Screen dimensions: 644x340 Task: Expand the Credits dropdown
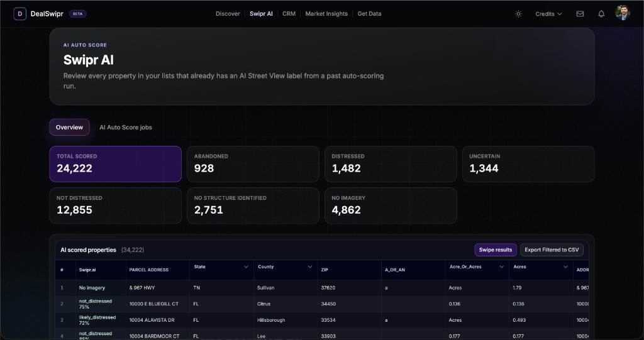click(x=548, y=14)
